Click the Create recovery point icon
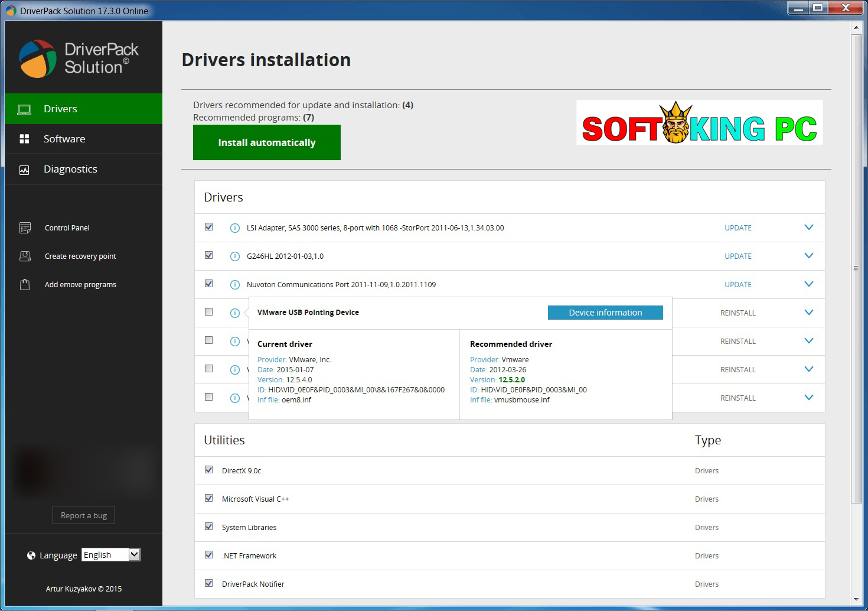868x611 pixels. coord(25,256)
